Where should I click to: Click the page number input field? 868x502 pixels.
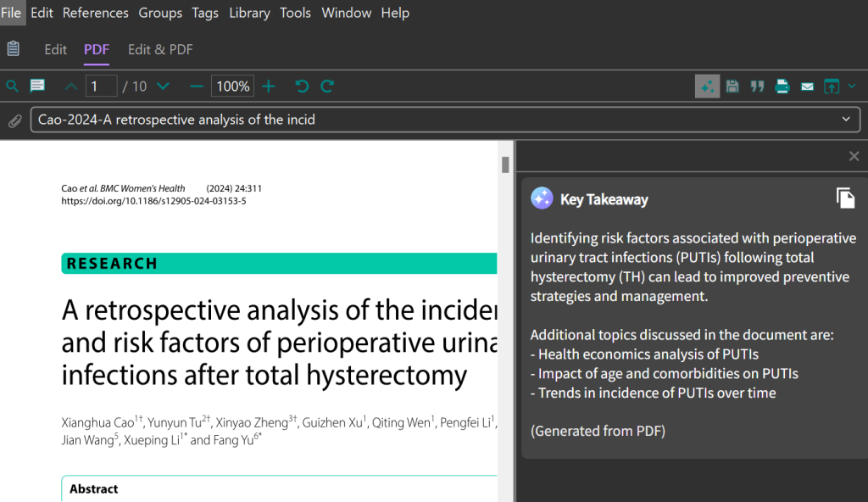point(101,86)
